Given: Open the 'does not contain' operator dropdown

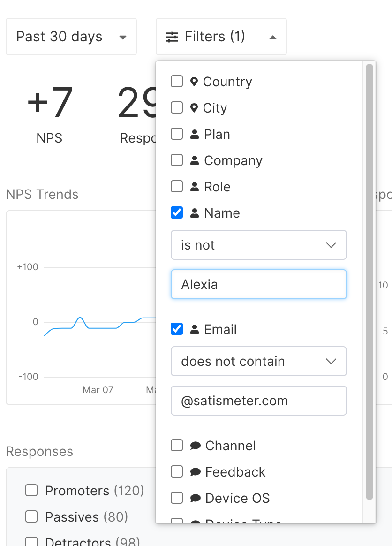Looking at the screenshot, I should coord(259,361).
